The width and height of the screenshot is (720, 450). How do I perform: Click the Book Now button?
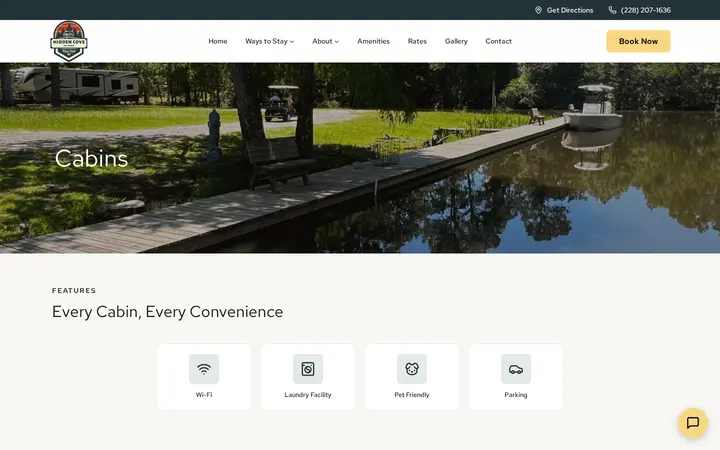(x=638, y=41)
